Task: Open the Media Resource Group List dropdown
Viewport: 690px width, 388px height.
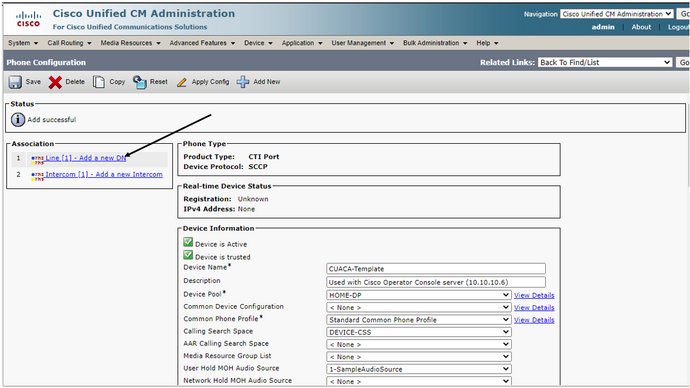Action: [x=418, y=357]
